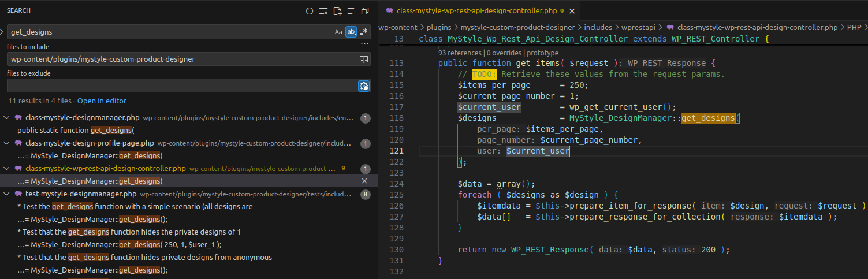Dismiss the selected get_designs search result
The width and height of the screenshot is (868, 279).
coord(364,181)
